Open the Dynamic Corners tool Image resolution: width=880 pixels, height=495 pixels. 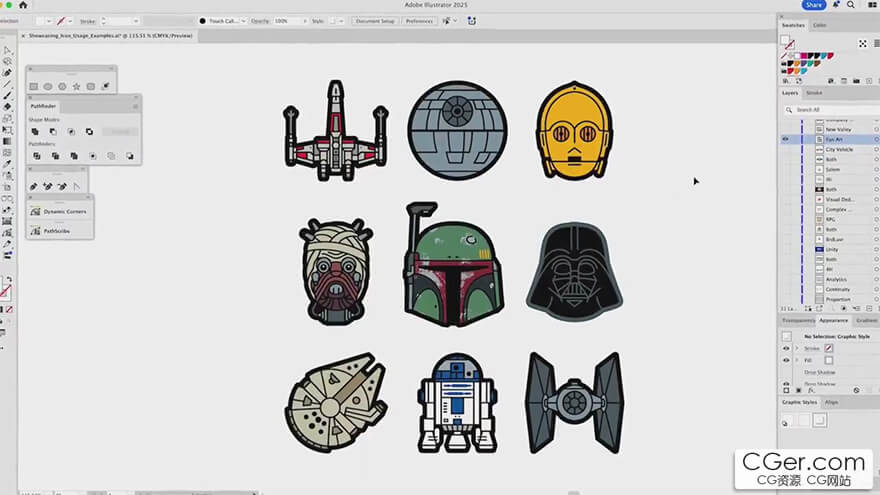tap(60, 212)
